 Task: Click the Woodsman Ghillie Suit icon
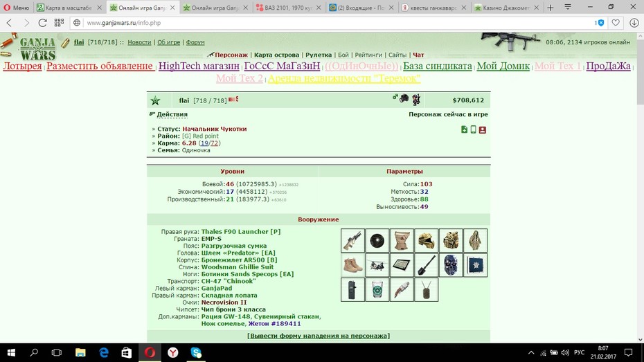(x=475, y=240)
